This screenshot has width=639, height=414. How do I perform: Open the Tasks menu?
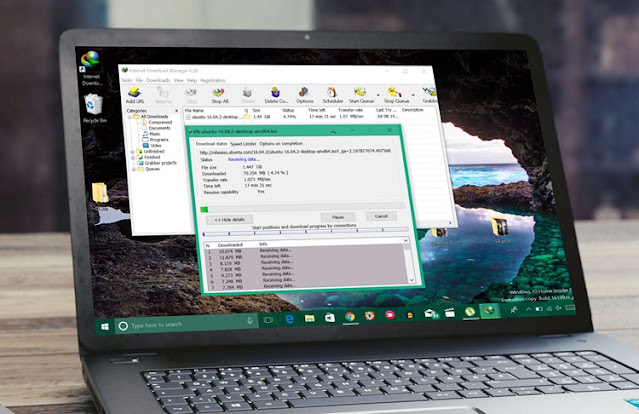click(126, 80)
